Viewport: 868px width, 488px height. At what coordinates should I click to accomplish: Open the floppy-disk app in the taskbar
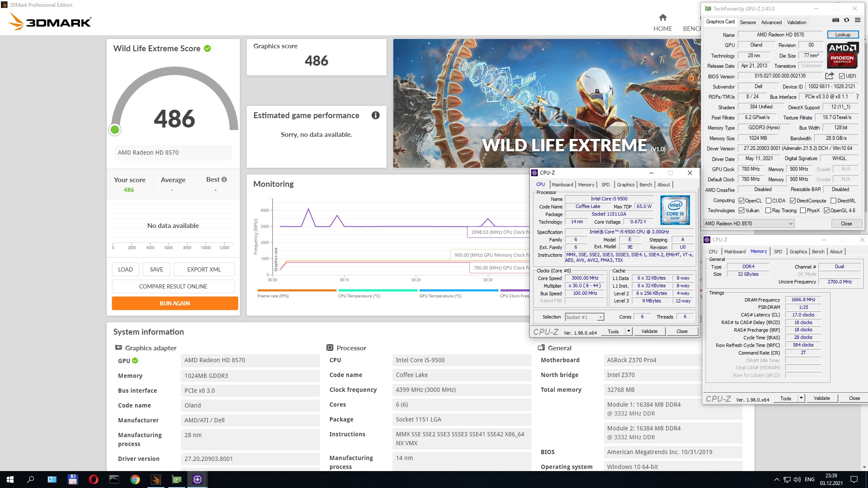(73, 480)
